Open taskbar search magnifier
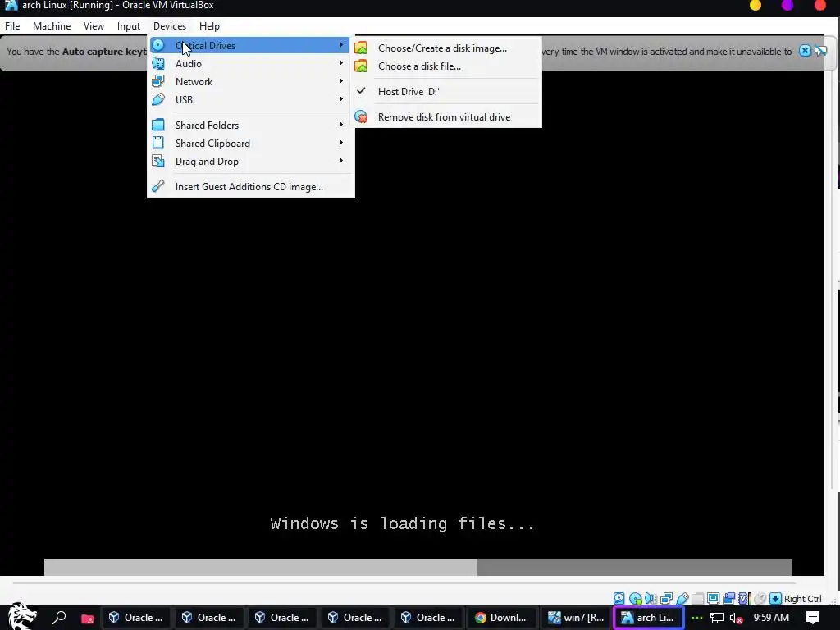The height and width of the screenshot is (630, 840). coord(59,618)
